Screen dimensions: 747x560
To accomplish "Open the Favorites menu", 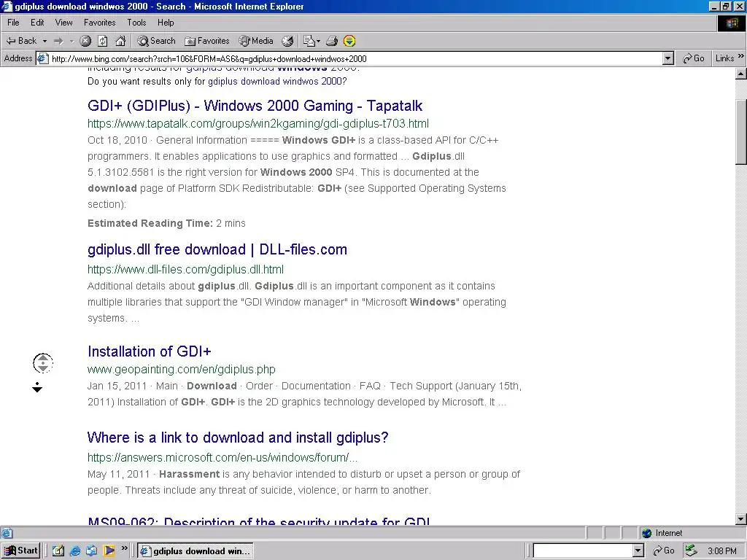I will 99,23.
